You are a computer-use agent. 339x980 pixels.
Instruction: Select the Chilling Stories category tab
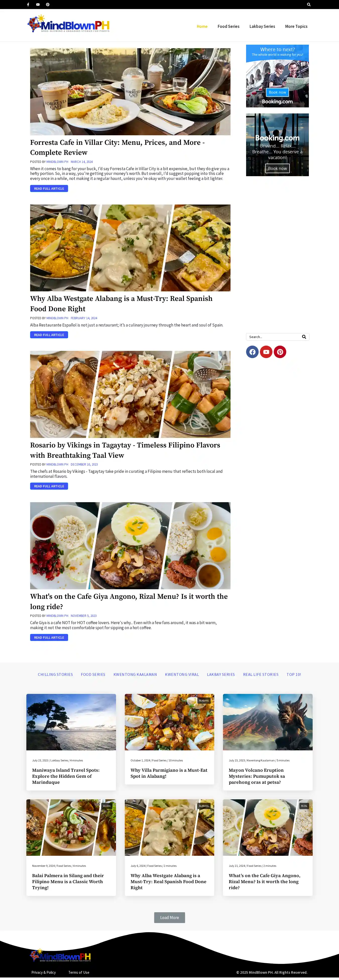[55, 675]
